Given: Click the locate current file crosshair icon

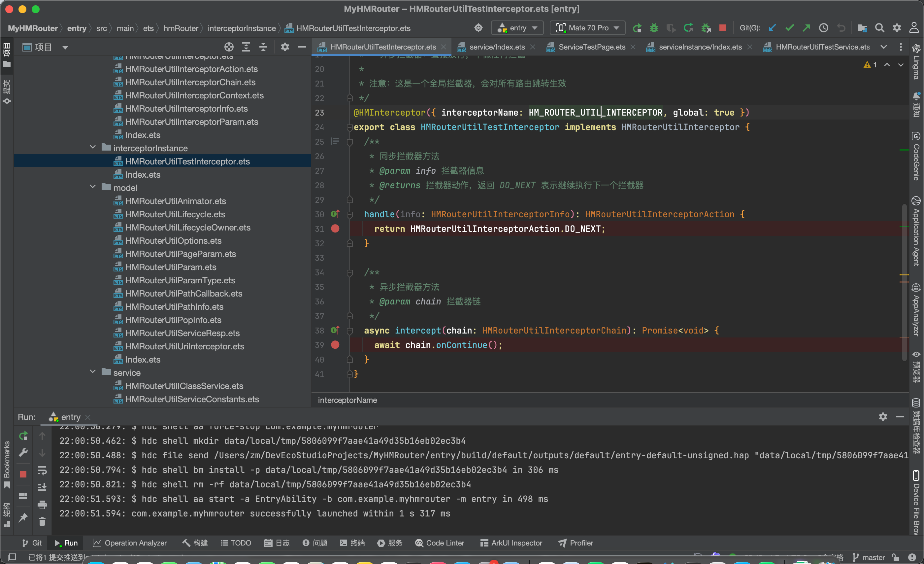Looking at the screenshot, I should (229, 47).
